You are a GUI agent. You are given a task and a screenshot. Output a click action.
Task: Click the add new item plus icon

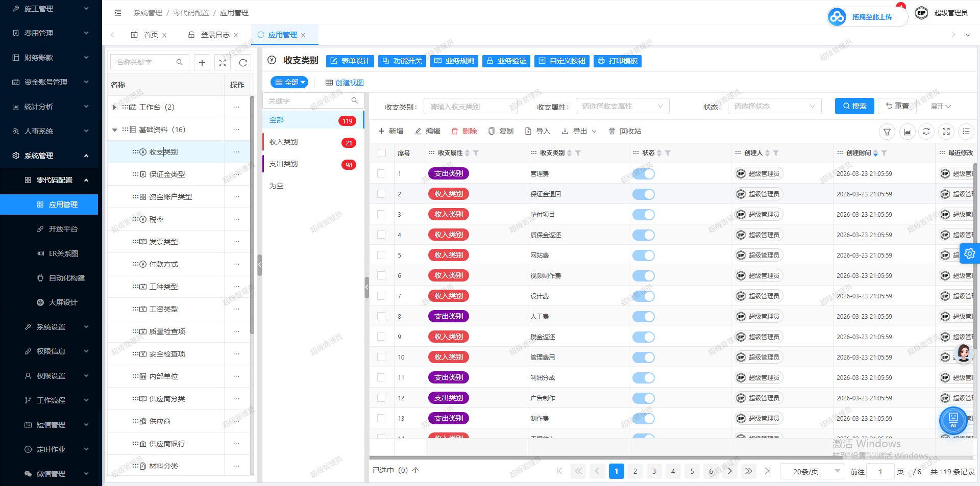[202, 62]
